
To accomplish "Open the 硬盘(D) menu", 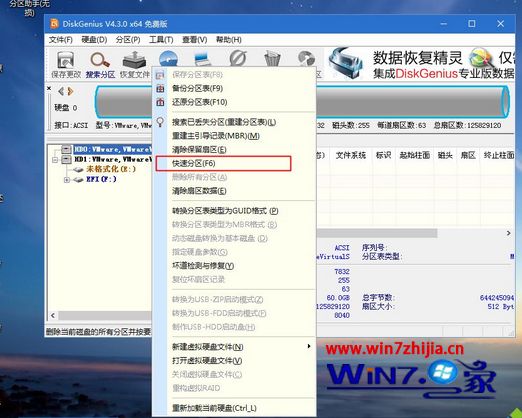I will (x=94, y=40).
